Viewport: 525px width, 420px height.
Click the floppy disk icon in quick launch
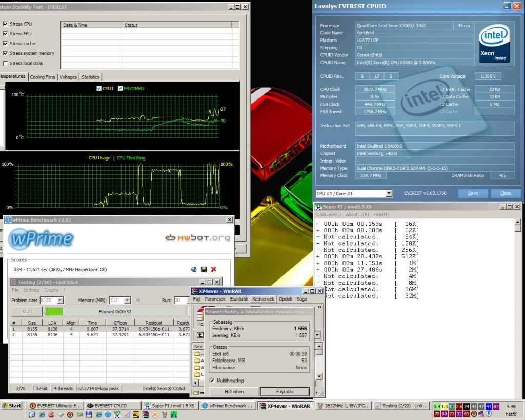(x=89, y=415)
